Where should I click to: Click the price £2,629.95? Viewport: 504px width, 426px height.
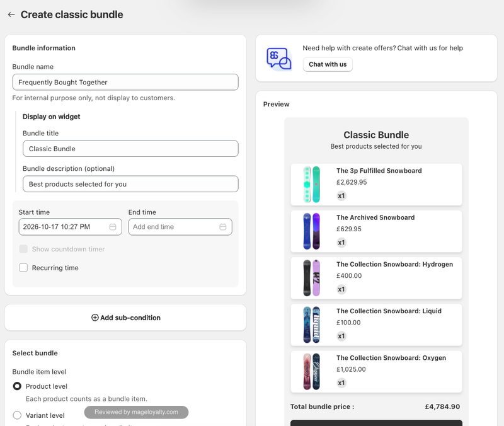(352, 182)
